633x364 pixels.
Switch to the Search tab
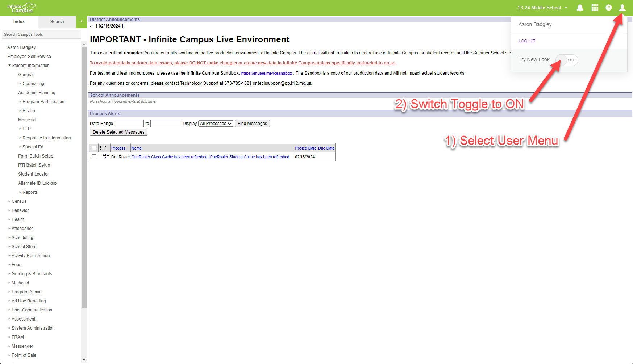[x=57, y=22]
